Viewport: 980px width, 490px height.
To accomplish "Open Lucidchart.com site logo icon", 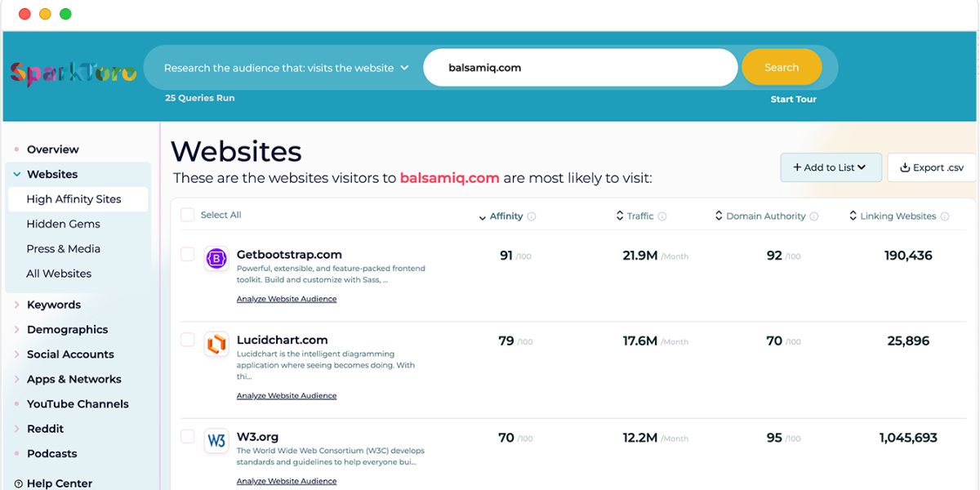I will tap(216, 344).
